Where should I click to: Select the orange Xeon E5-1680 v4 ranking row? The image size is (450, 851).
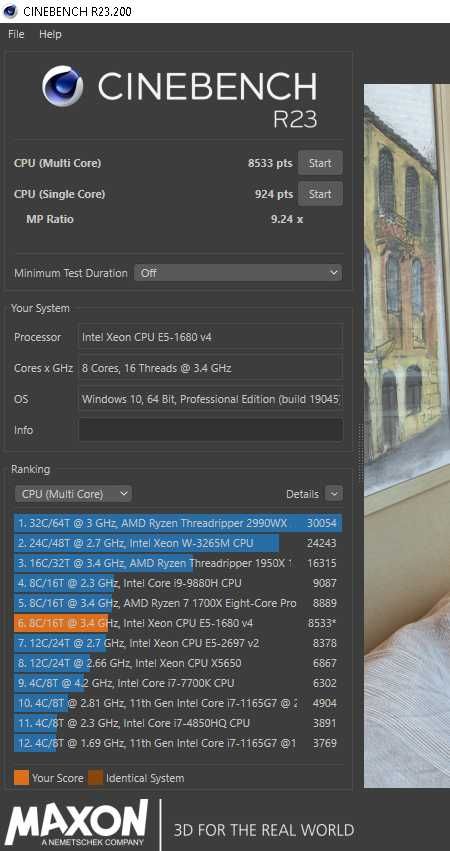point(178,623)
